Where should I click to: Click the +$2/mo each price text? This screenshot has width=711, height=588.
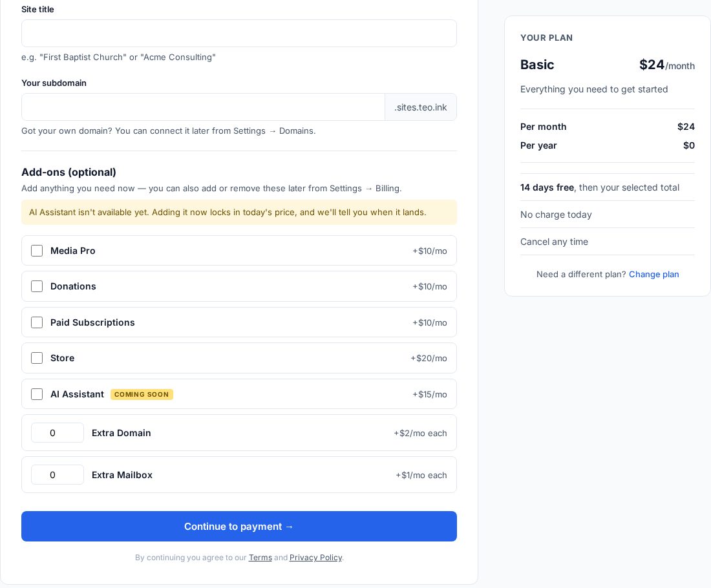(420, 433)
